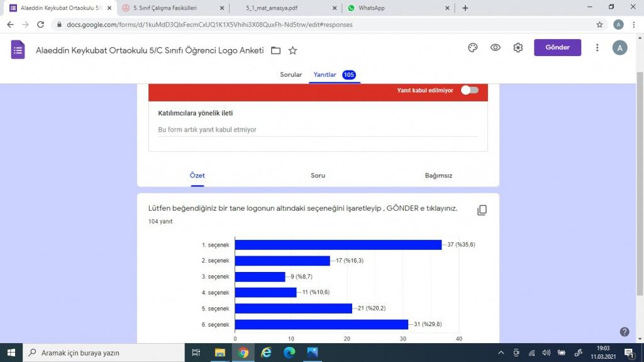Viewport: 644px width, 362px height.
Task: Open the Bağımsız responses tab
Action: coord(438,176)
